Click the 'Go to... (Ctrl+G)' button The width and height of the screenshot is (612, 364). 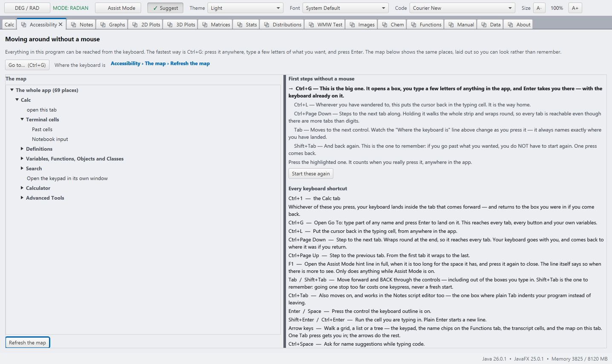pyautogui.click(x=27, y=65)
